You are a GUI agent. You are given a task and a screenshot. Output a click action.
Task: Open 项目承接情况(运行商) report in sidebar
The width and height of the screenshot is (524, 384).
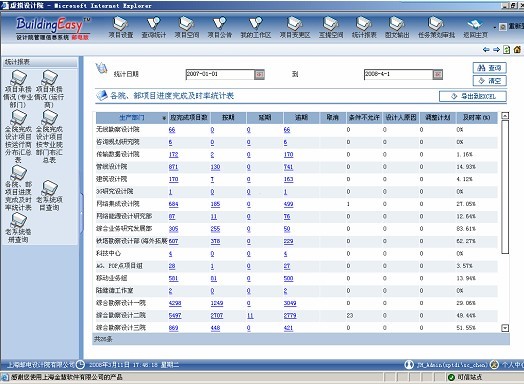pyautogui.click(x=49, y=89)
